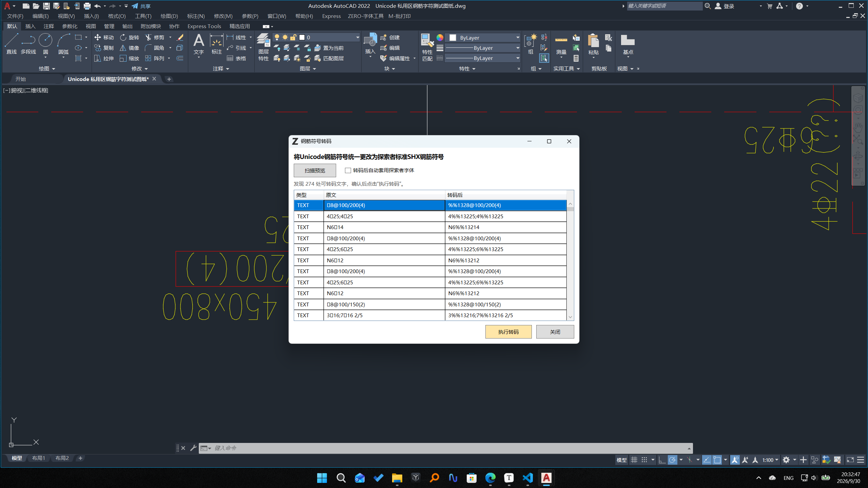Screen dimensions: 868x488
Task: Toggle ortho mode in status bar
Action: tap(662, 460)
